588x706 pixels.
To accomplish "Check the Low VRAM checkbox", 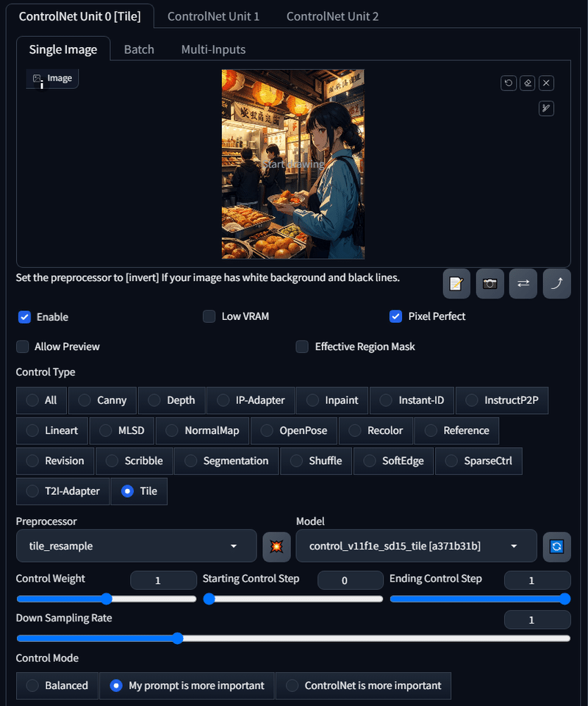I will (209, 316).
